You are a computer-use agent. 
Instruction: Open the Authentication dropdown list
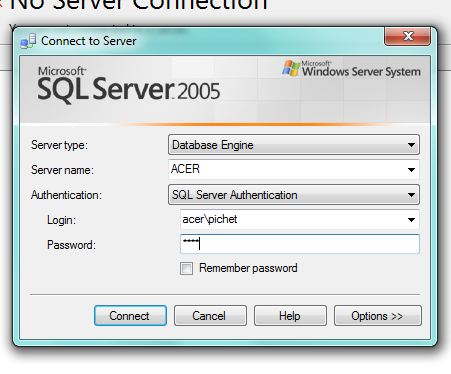pos(294,195)
